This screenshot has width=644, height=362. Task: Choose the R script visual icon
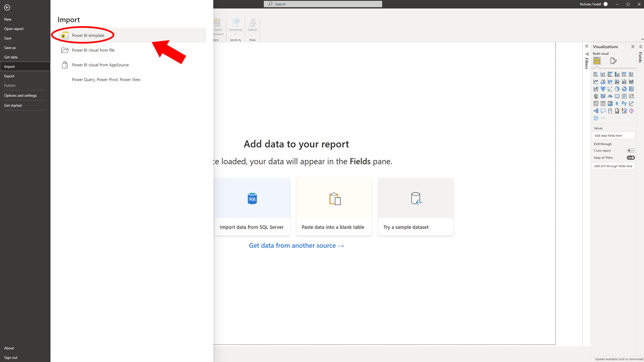617,104
